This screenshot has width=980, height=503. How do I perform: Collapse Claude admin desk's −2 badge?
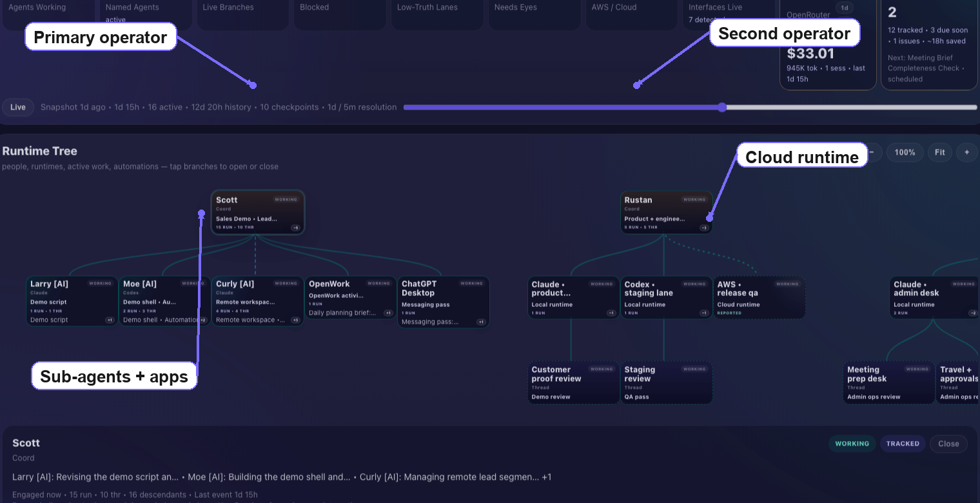[973, 313]
